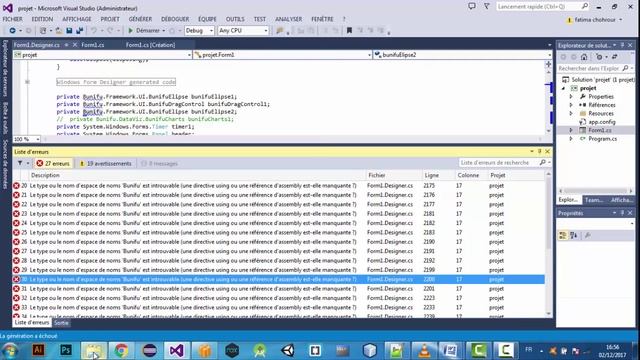This screenshot has width=640, height=360.
Task: Click the Rechercher dans l'Explorateur search field
Action: [x=596, y=68]
